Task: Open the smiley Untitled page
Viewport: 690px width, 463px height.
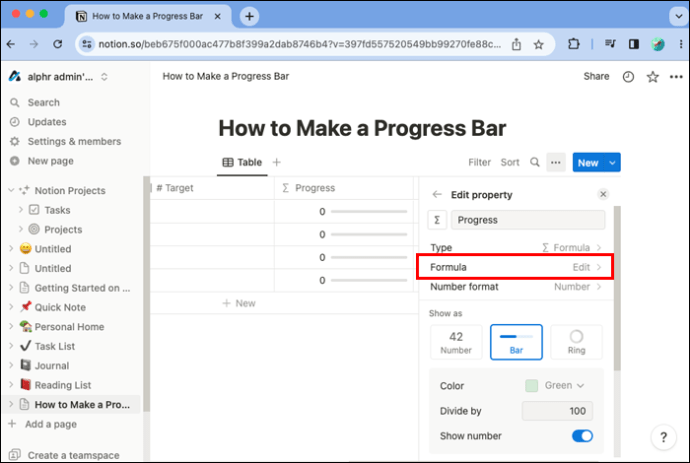Action: click(x=53, y=249)
